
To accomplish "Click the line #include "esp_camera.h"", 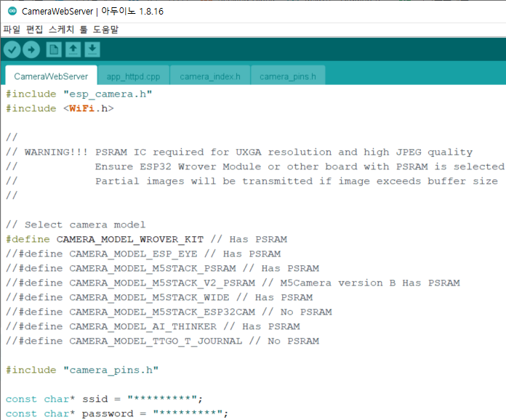I will click(x=79, y=94).
